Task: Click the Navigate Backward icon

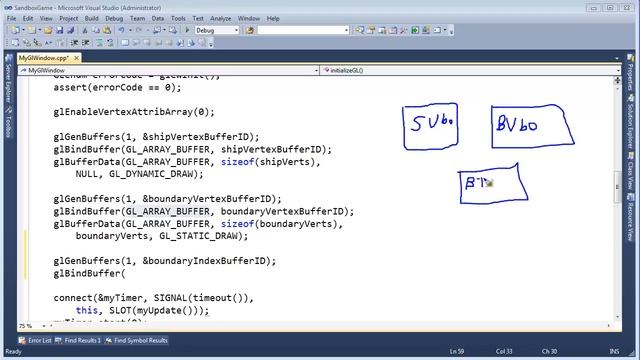Action: 157,30
